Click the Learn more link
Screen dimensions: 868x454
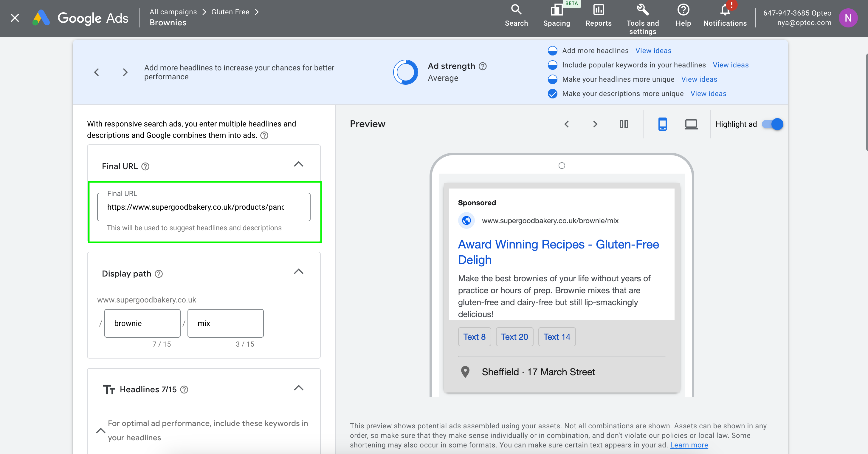(x=689, y=445)
